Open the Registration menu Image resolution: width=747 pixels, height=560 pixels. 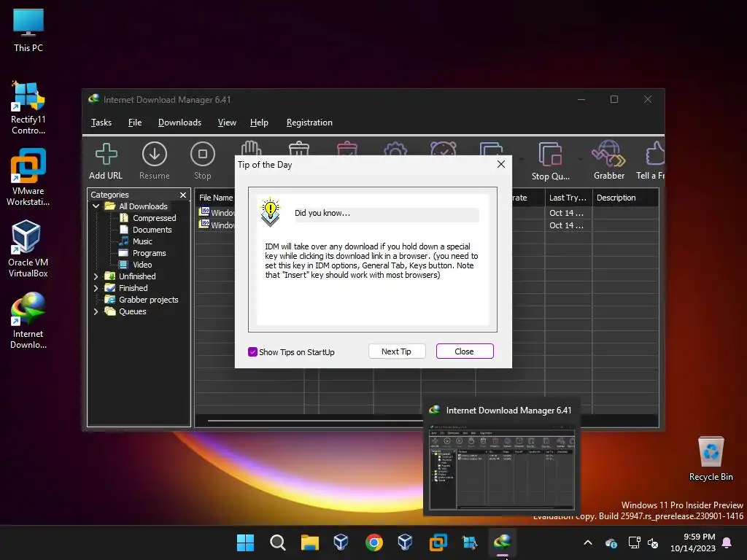tap(309, 122)
